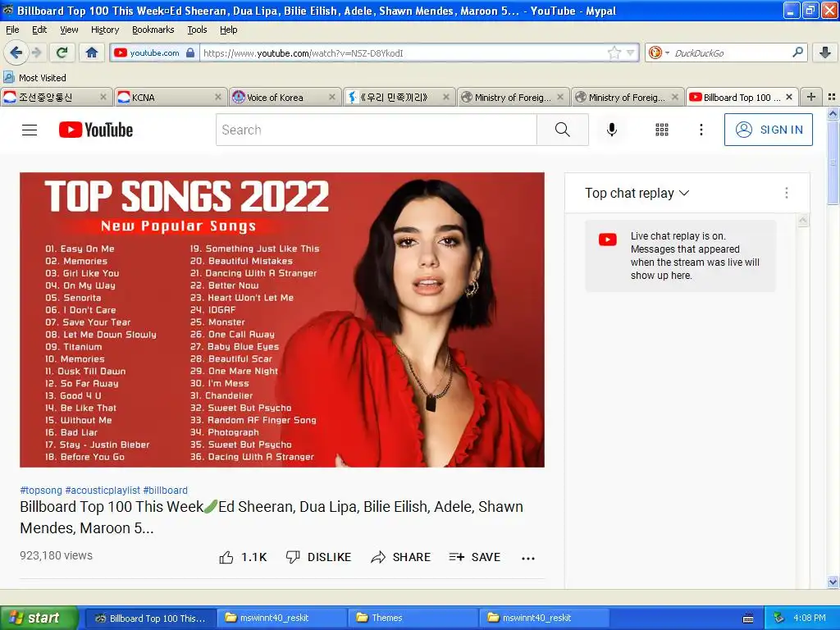The image size is (840, 630).
Task: Open search engine selector dropdown
Action: [658, 52]
